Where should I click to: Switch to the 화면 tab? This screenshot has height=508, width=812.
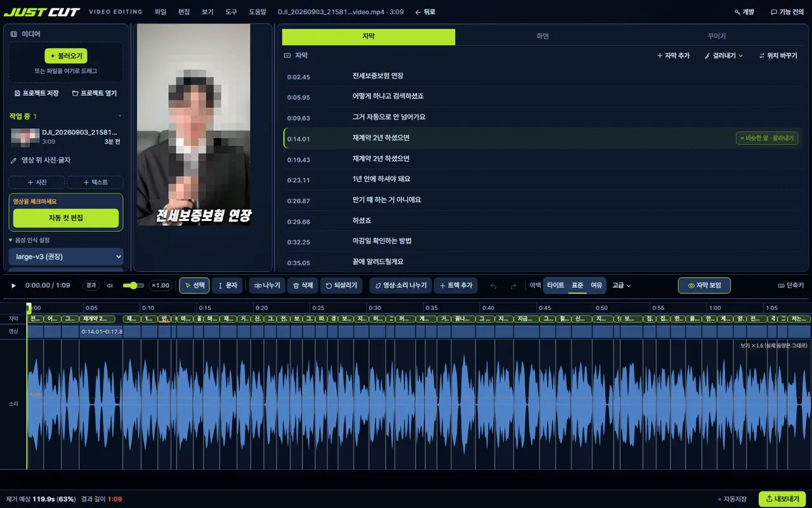point(542,37)
